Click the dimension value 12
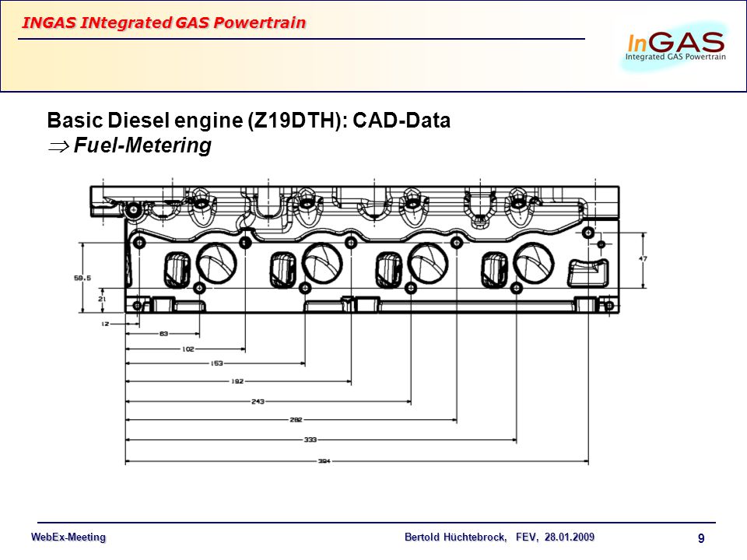The width and height of the screenshot is (747, 560). tap(105, 324)
